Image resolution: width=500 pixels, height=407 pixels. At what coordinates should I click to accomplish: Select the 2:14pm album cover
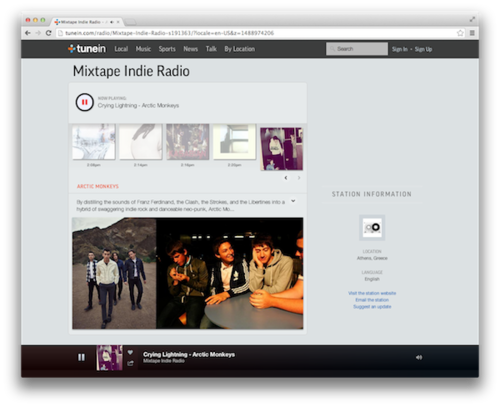point(141,142)
